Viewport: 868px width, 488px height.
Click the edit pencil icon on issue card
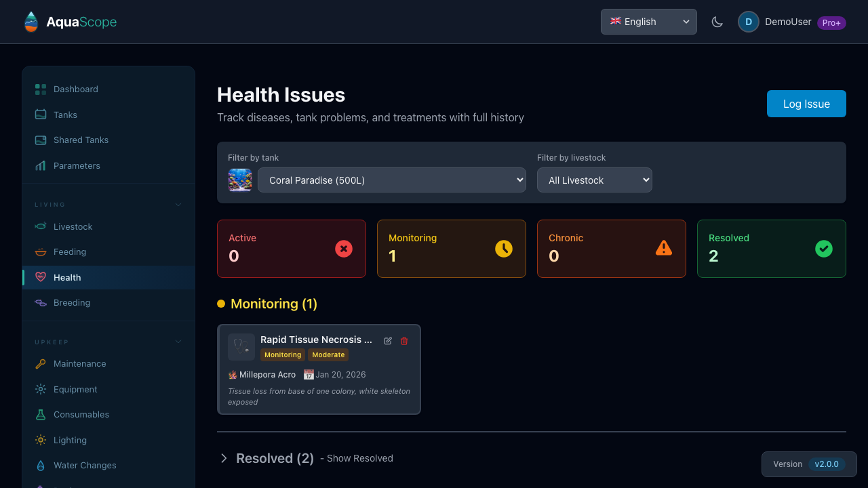pyautogui.click(x=388, y=341)
